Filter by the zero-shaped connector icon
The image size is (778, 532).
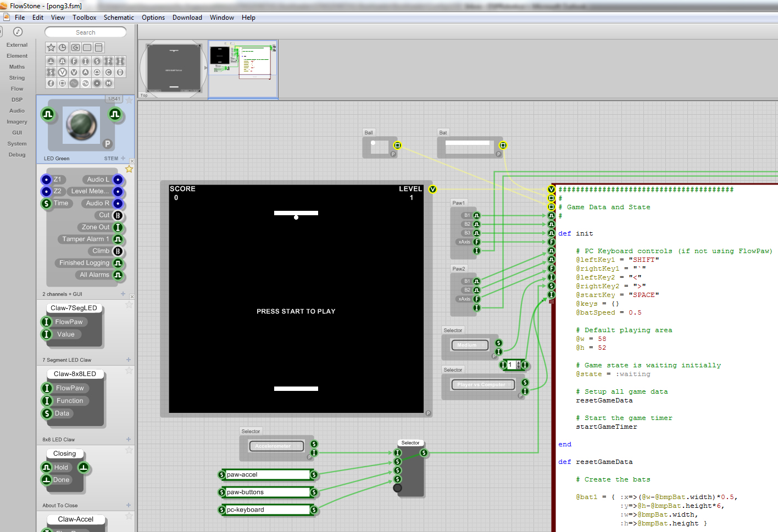[x=120, y=72]
